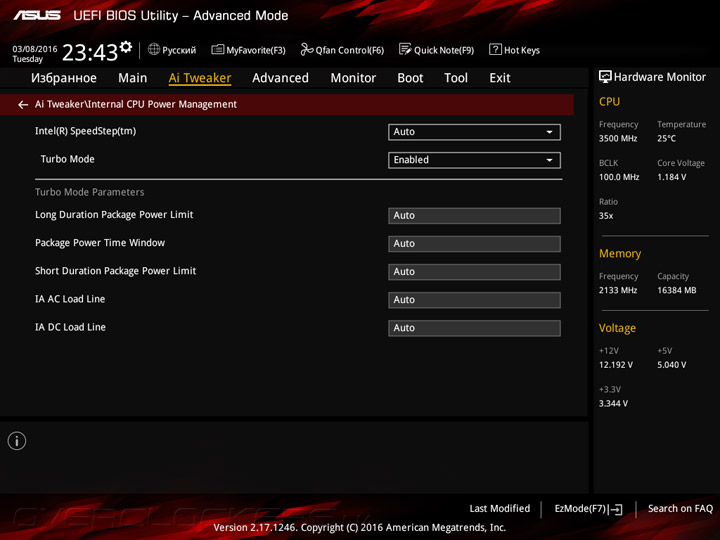Click the 1.184 V core voltage value
The height and width of the screenshot is (540, 720).
click(x=671, y=177)
